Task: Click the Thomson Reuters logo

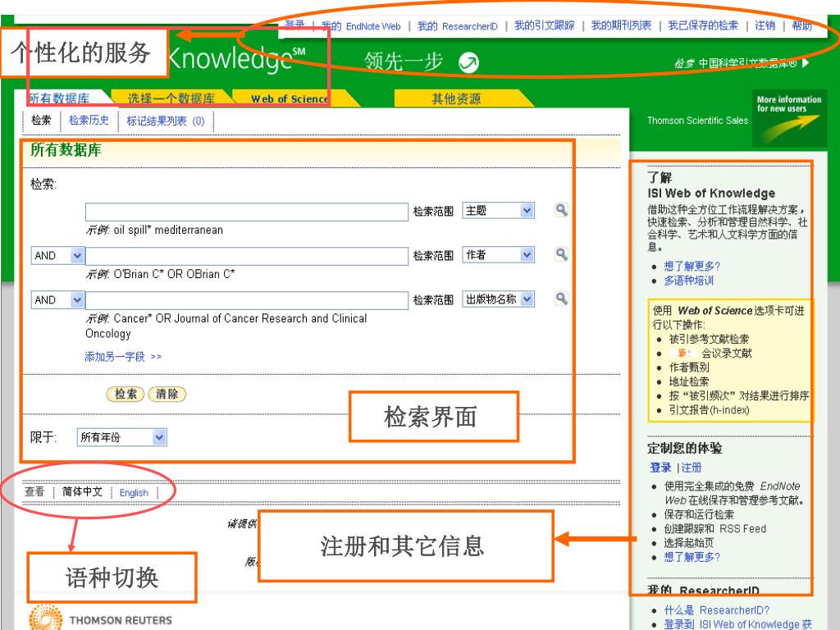Action: click(101, 618)
